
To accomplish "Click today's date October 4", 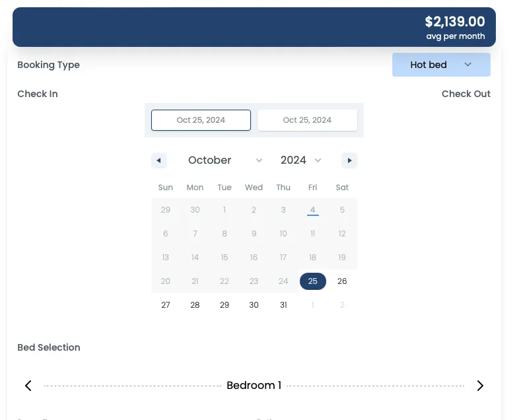I will [313, 210].
